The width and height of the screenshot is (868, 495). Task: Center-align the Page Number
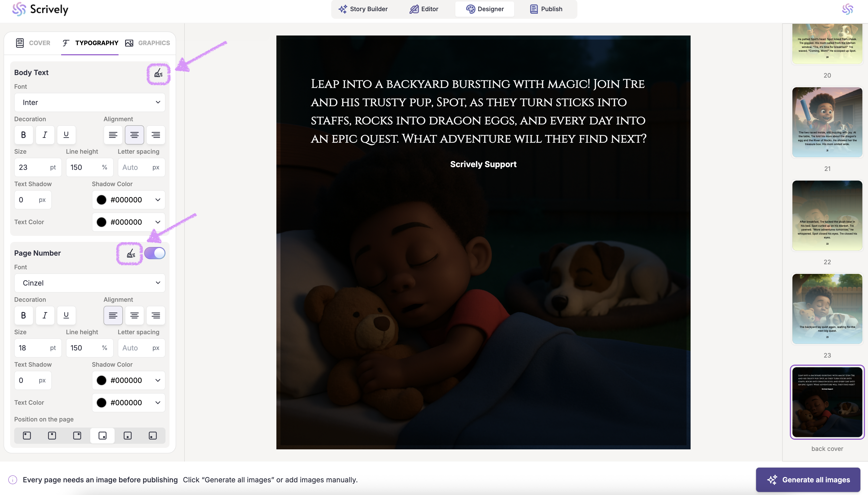pyautogui.click(x=135, y=315)
